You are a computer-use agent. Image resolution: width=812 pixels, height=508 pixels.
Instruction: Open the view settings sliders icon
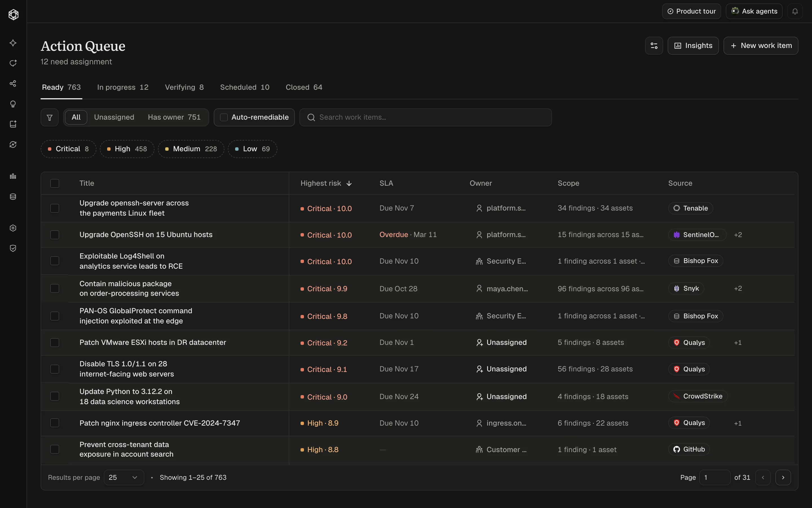click(x=654, y=46)
